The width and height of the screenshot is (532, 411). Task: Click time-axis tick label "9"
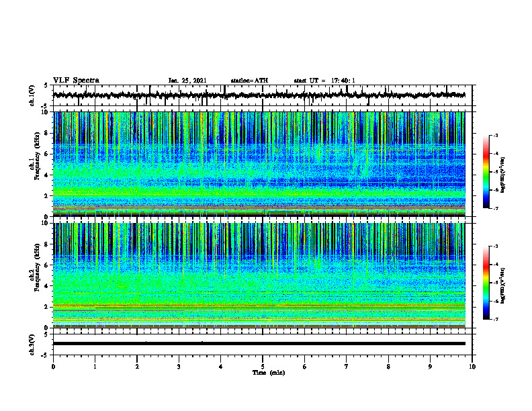coord(430,366)
